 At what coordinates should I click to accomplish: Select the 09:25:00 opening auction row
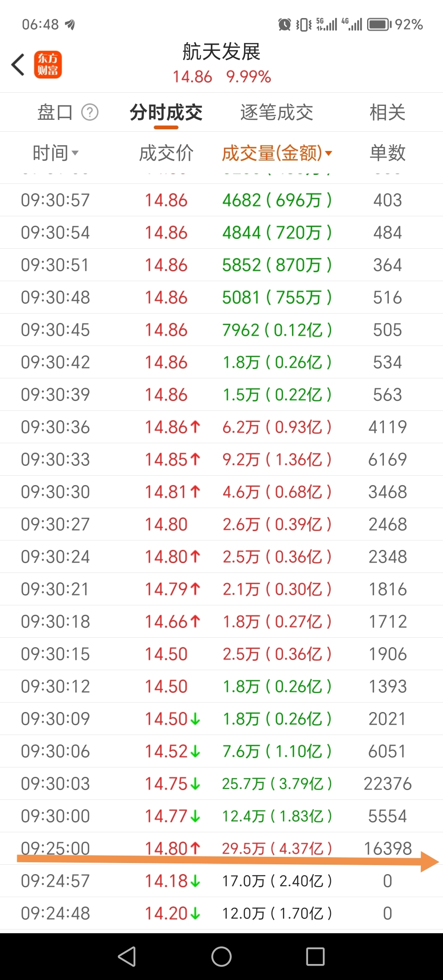221,848
